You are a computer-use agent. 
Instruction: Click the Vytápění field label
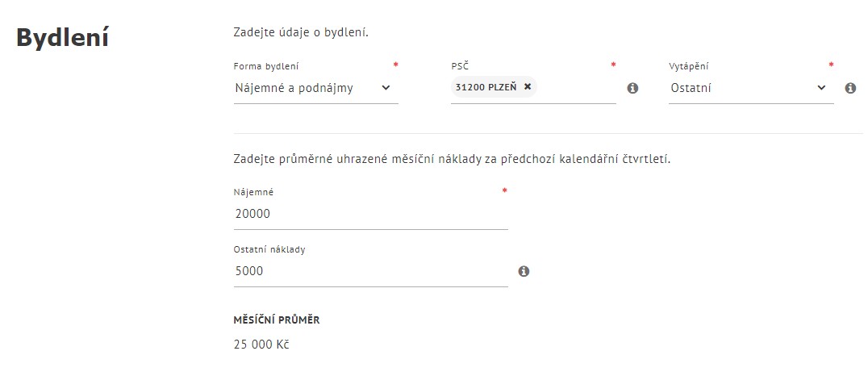pos(689,66)
